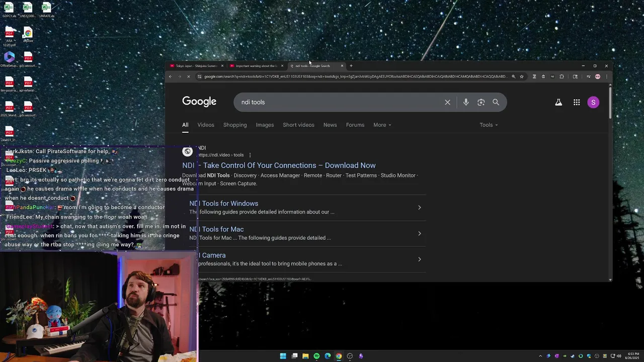Open the taskbar clock and date

pos(632,356)
